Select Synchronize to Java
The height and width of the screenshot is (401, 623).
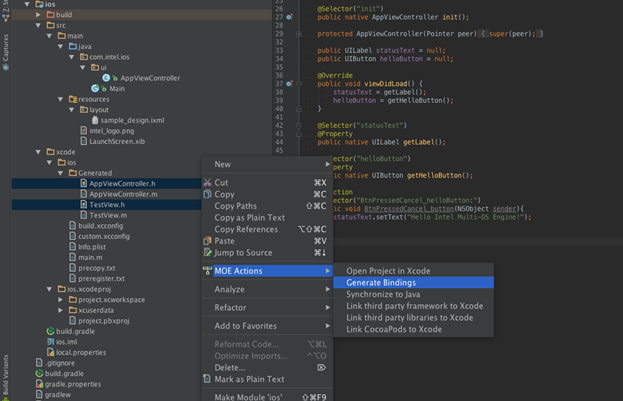414,294
